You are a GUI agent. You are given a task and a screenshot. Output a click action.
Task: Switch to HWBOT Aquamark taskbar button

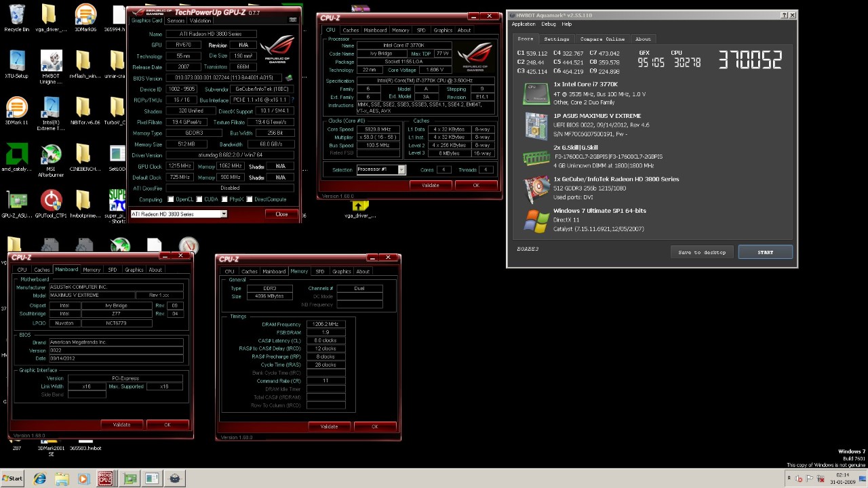[x=174, y=479]
